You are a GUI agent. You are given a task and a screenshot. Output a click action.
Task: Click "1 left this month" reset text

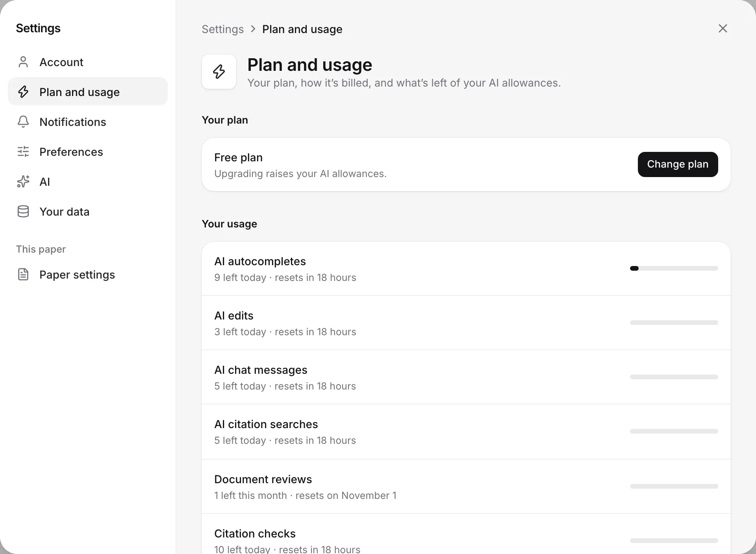point(250,495)
